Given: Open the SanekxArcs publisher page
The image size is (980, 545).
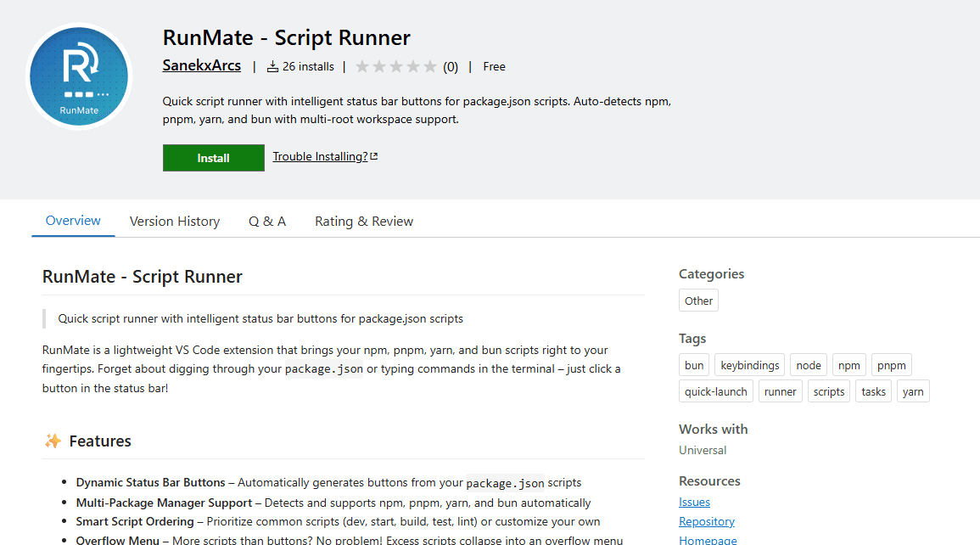Looking at the screenshot, I should [201, 65].
